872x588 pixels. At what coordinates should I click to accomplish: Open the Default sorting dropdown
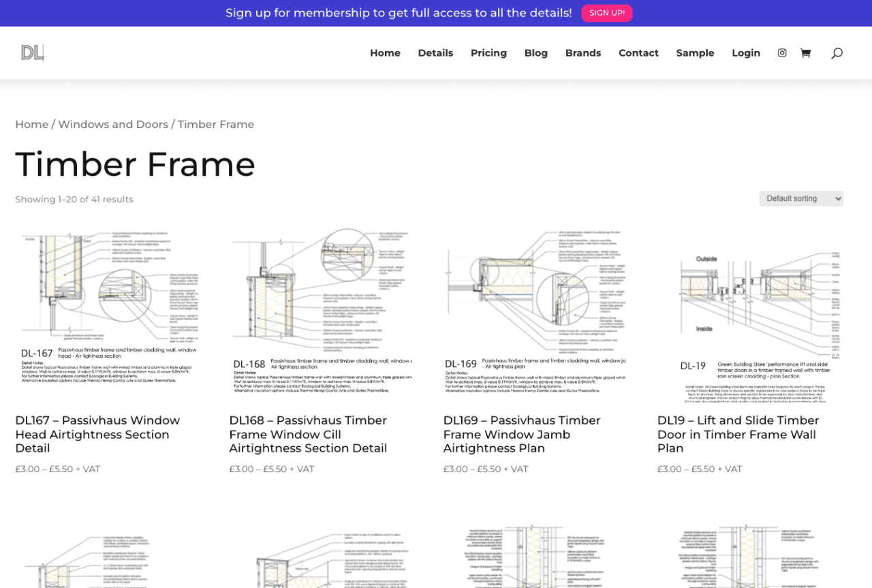pyautogui.click(x=801, y=198)
